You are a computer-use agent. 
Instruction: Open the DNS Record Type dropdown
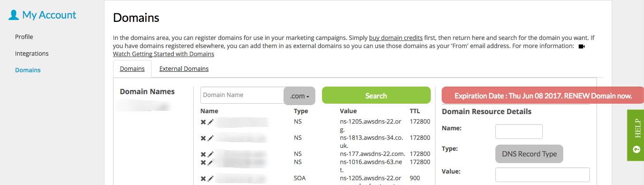coord(529,154)
